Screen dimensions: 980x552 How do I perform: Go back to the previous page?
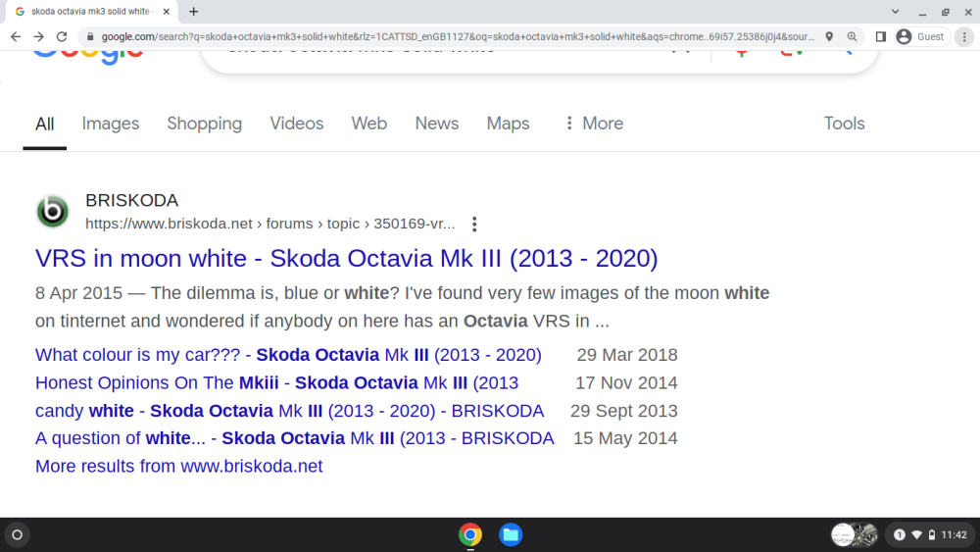(x=16, y=37)
